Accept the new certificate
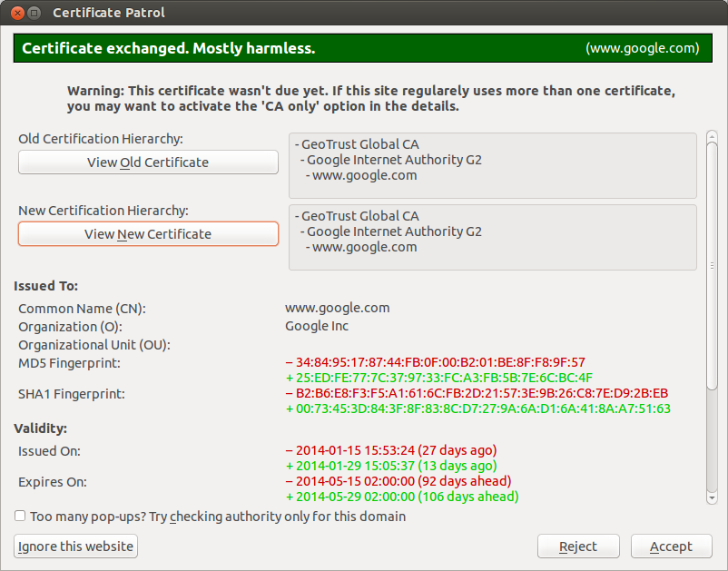The width and height of the screenshot is (728, 571). [x=671, y=546]
